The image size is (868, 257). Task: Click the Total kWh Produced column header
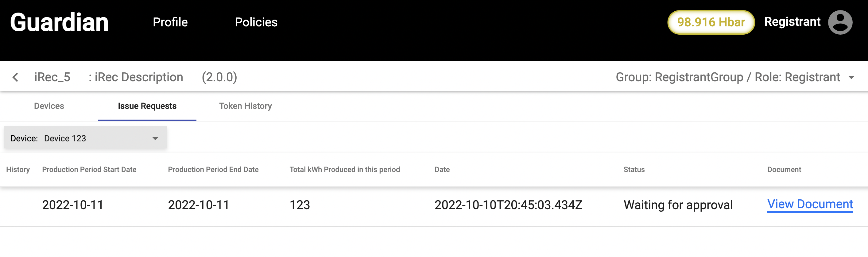pos(344,169)
